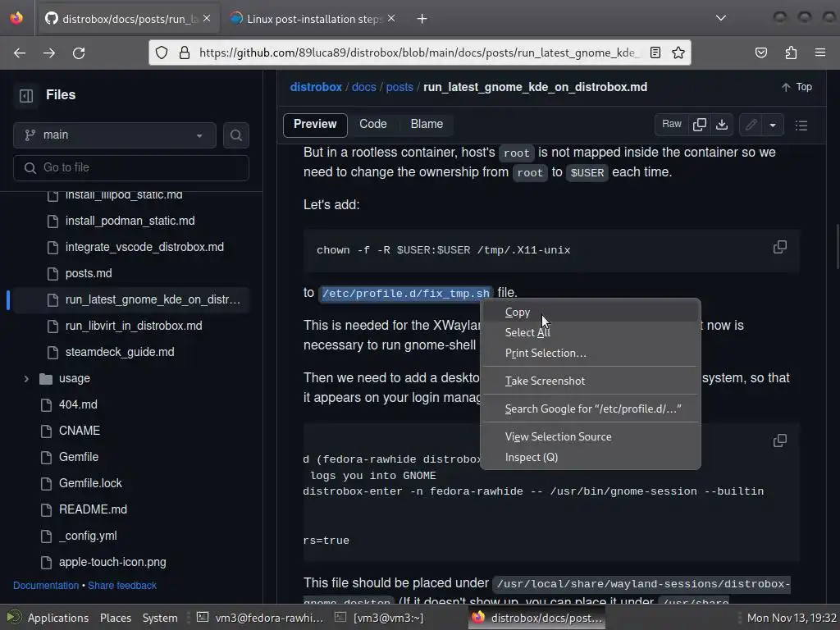List all tabs dropdown arrow

(721, 18)
